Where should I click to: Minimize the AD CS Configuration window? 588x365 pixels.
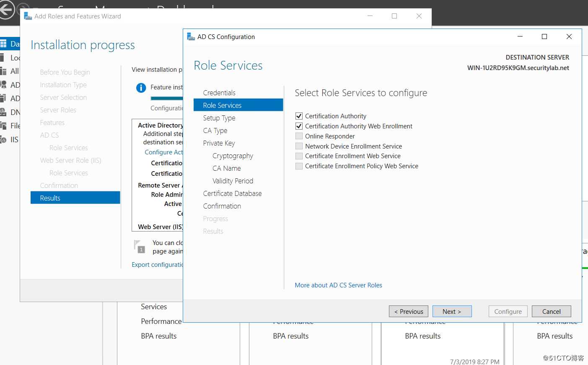coord(520,36)
